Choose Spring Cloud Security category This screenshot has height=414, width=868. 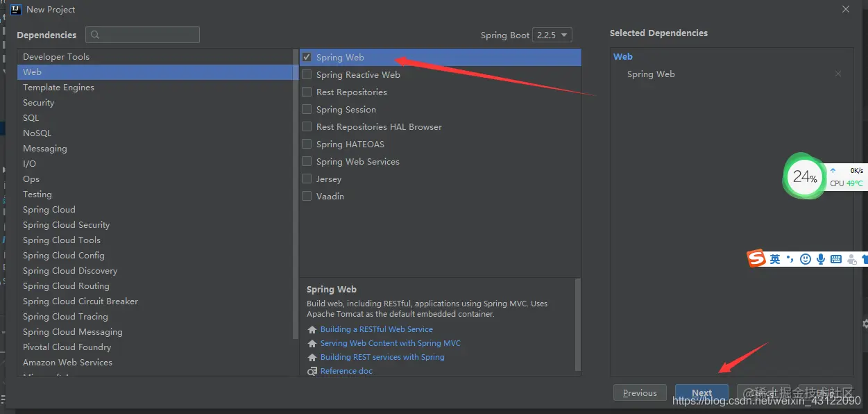click(155, 225)
